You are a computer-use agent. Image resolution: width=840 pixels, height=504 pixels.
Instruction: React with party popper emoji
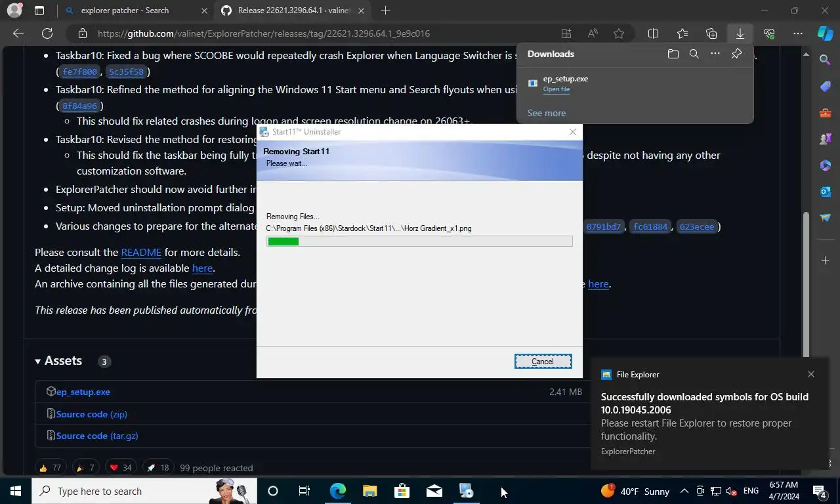click(85, 468)
